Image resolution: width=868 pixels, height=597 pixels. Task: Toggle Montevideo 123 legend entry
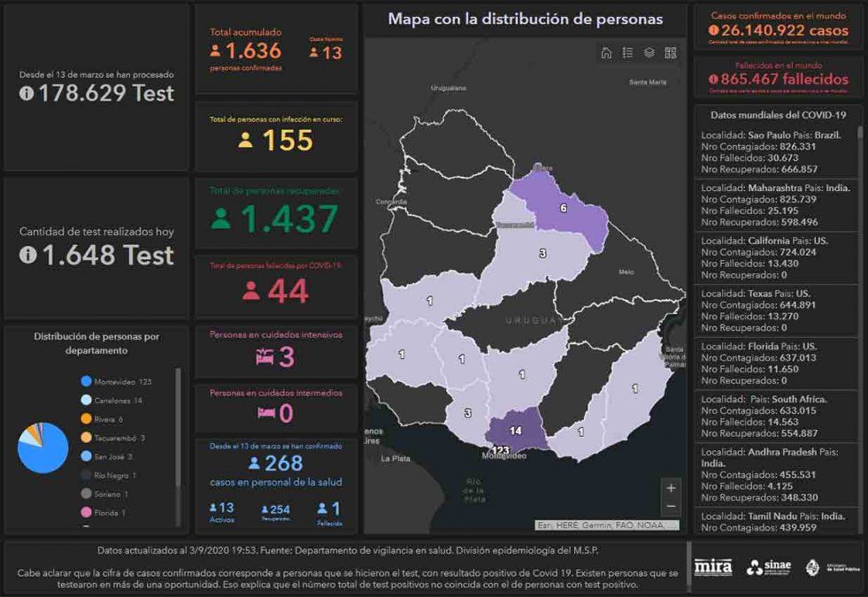tap(115, 381)
